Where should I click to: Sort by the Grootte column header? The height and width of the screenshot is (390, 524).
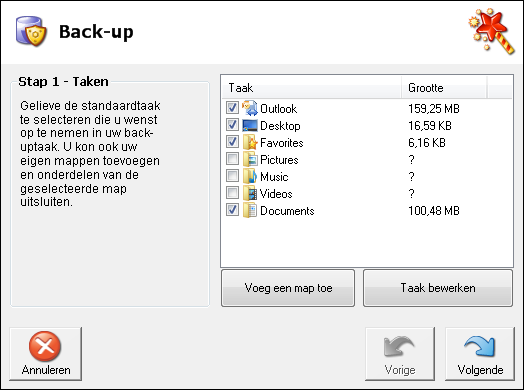click(x=444, y=88)
